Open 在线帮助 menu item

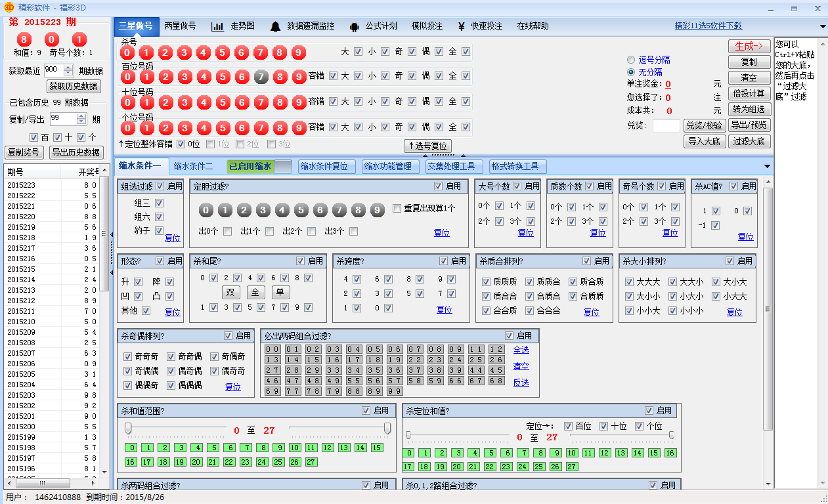click(x=533, y=26)
